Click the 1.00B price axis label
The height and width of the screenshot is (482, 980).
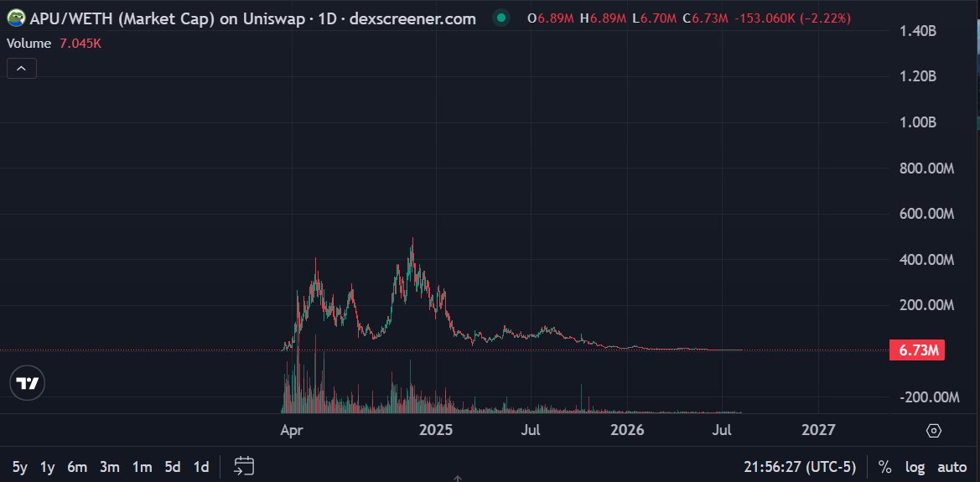click(x=916, y=122)
